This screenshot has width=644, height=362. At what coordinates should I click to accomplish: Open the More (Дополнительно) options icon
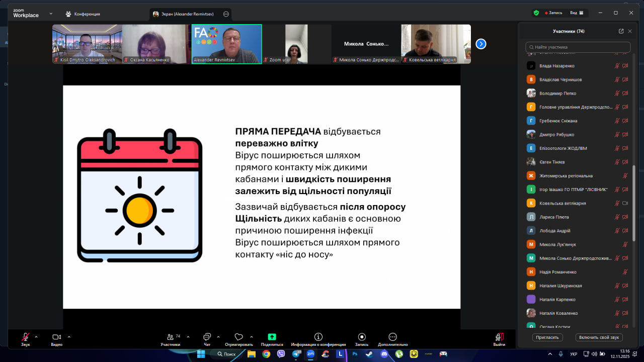[x=392, y=337]
